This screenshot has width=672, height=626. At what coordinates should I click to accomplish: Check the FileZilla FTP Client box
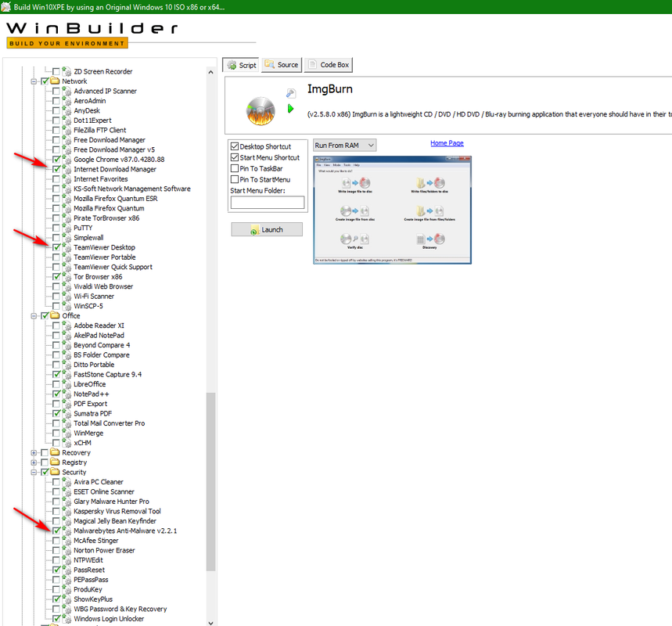[x=56, y=130]
